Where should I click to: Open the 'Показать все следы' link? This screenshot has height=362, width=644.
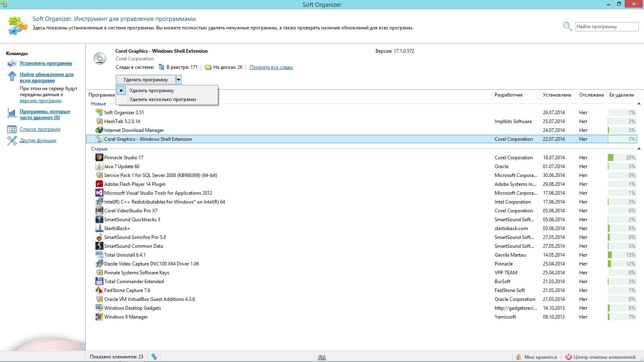click(x=271, y=67)
